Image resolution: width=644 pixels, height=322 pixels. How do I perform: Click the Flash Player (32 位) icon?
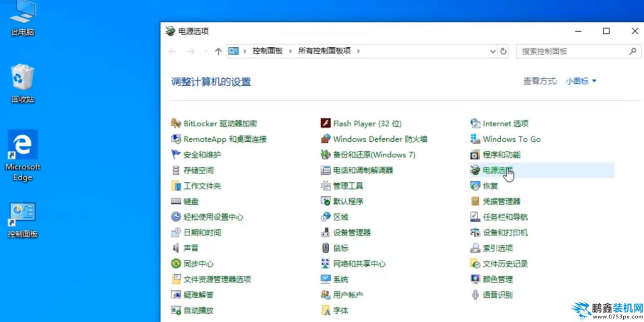[325, 124]
